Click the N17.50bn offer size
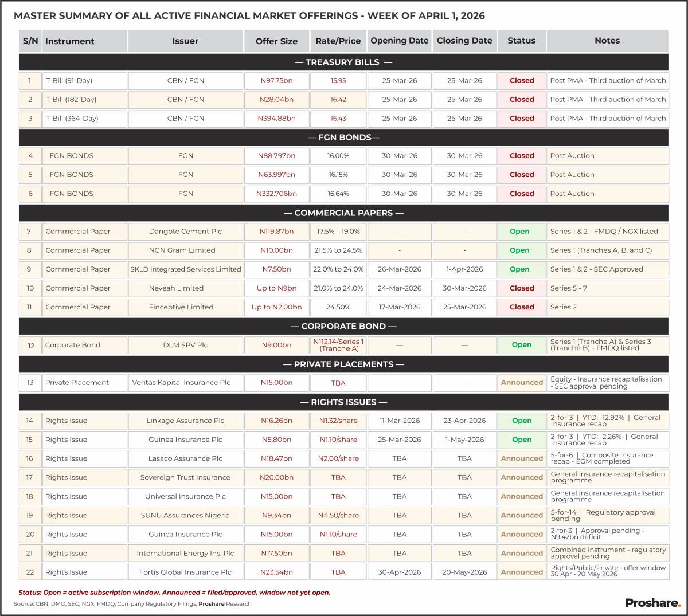This screenshot has width=688, height=616. point(276,553)
